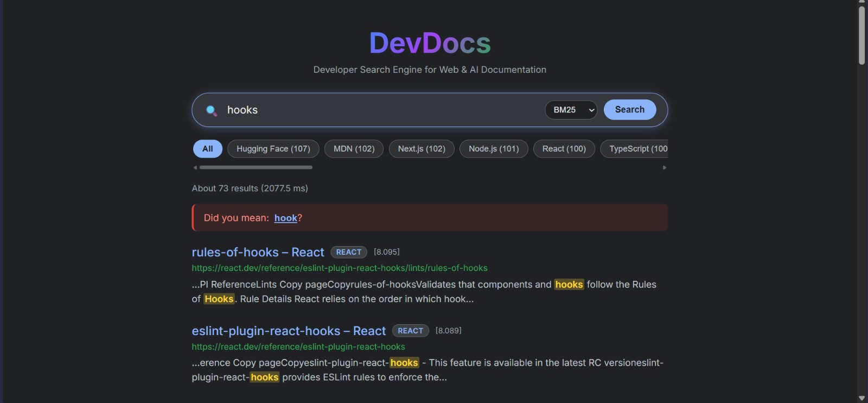868x403 pixels.
Task: Filter results by Hugging Face (107)
Action: pyautogui.click(x=273, y=149)
